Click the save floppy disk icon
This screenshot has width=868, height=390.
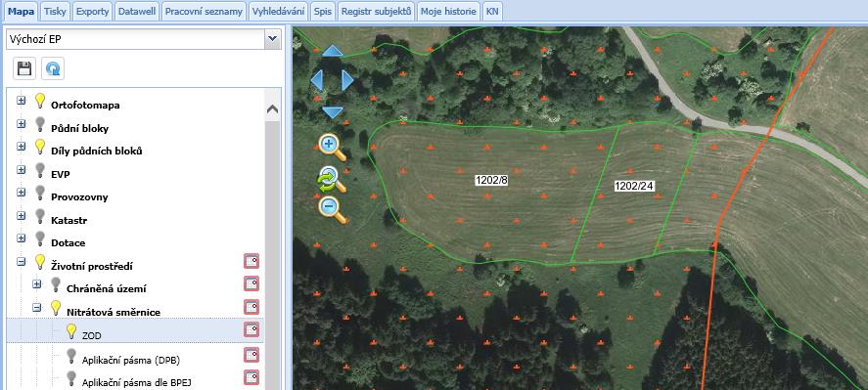tap(24, 68)
